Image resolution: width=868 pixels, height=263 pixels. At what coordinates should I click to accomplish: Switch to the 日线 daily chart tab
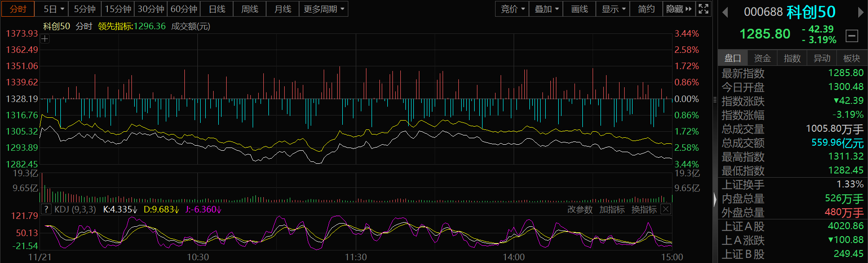click(x=217, y=9)
